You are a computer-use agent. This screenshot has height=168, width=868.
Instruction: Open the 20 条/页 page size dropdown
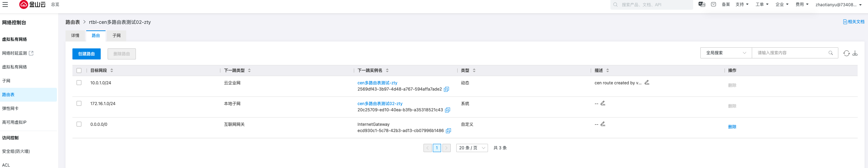472,148
